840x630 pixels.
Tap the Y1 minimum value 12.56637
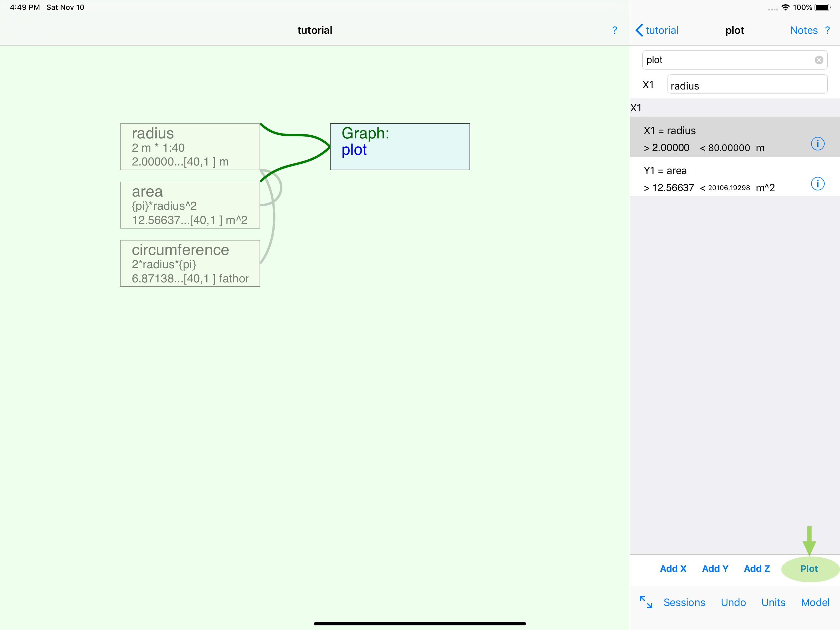(x=673, y=188)
